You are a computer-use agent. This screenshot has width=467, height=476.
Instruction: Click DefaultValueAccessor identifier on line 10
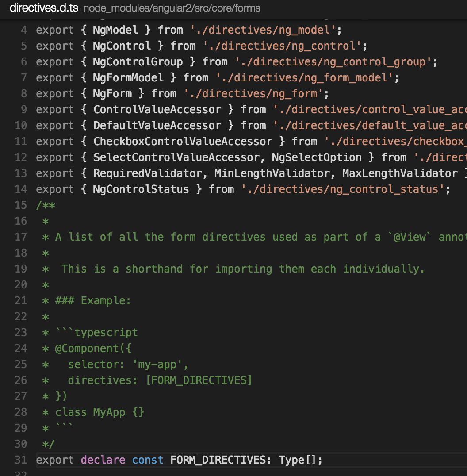[157, 125]
